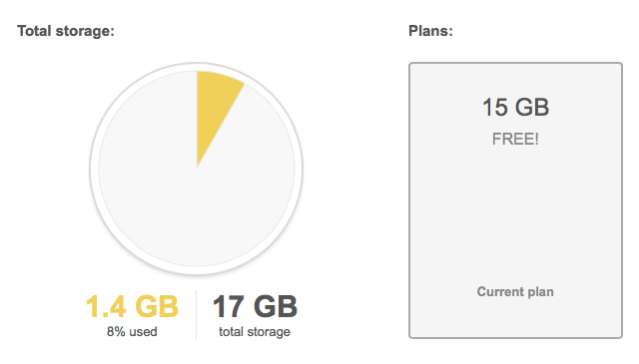The image size is (639, 364).
Task: Click the 'Plans:' heading
Action: point(430,31)
